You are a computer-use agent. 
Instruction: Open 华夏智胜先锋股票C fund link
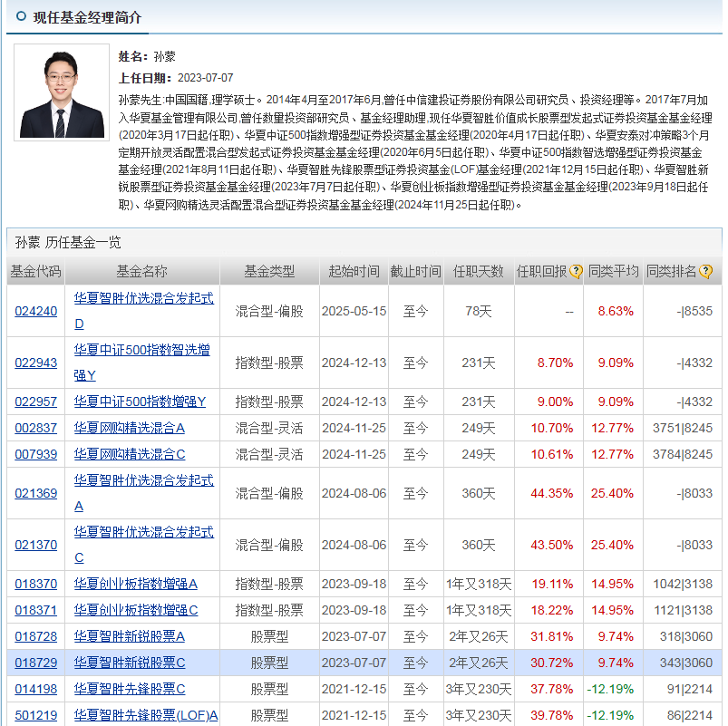click(130, 690)
